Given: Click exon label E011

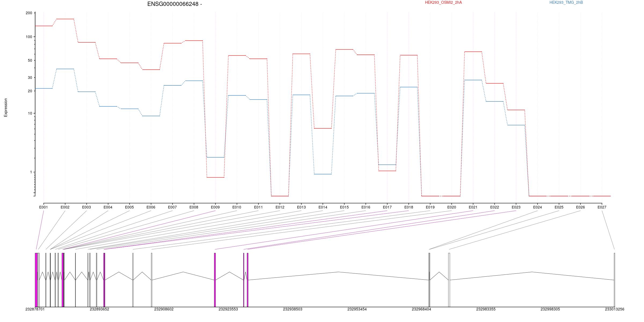Looking at the screenshot, I should [x=258, y=207].
